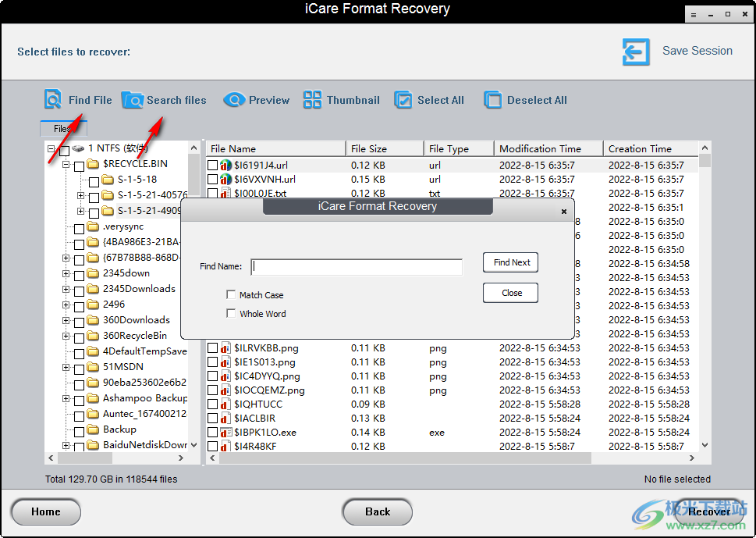Click the Save Session arrow icon
The height and width of the screenshot is (538, 756).
point(636,52)
